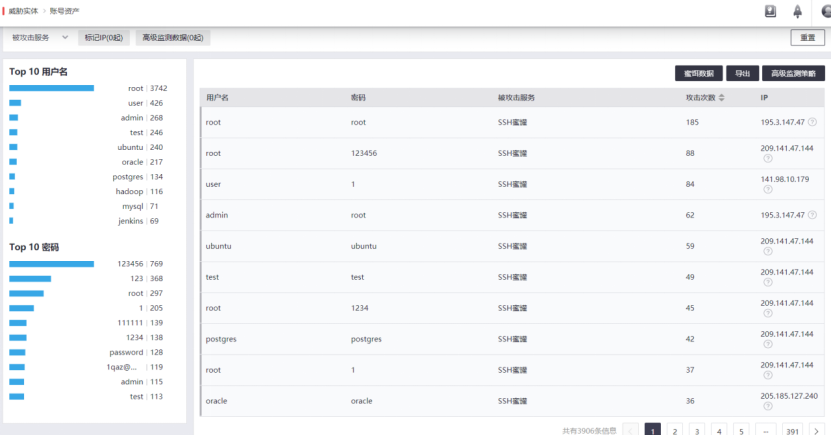Click 账号资产 in the breadcrumb
Viewport: 831px width, 435px height.
64,11
